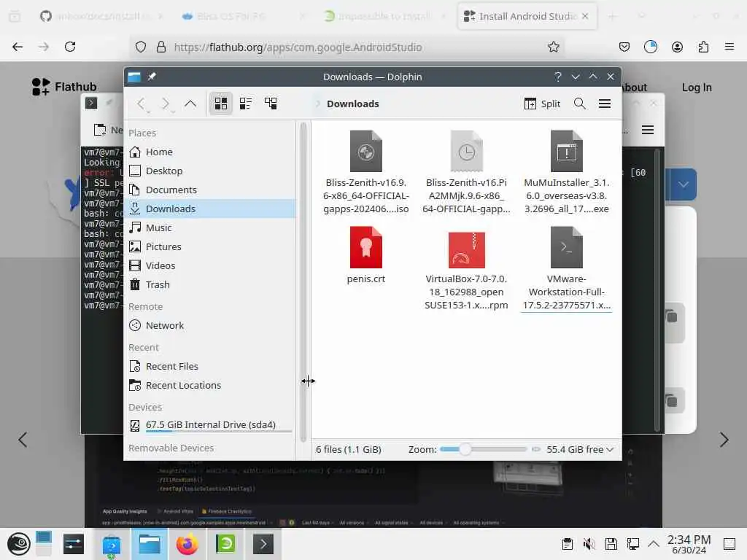Open Music in Places panel
The width and height of the screenshot is (747, 560).
(x=209, y=227)
